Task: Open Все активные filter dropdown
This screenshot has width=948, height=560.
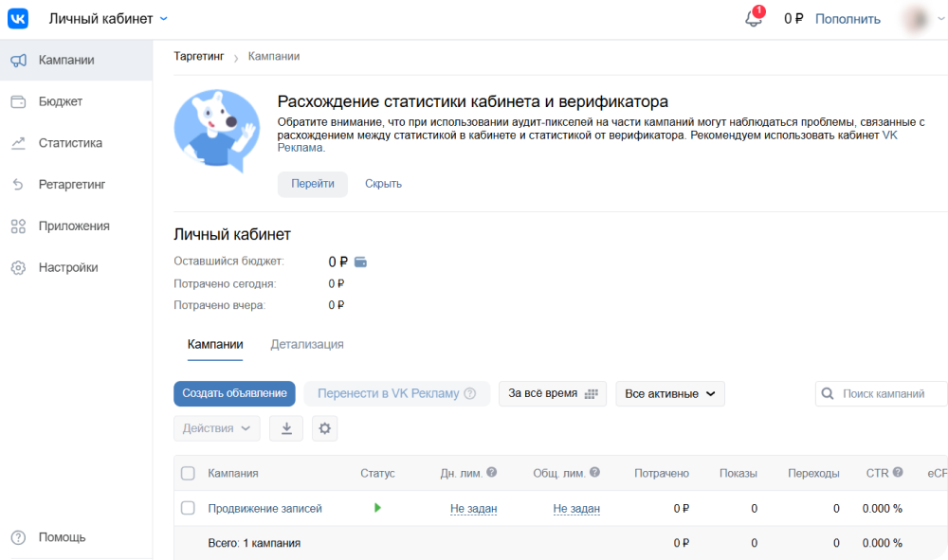Action: click(x=670, y=394)
